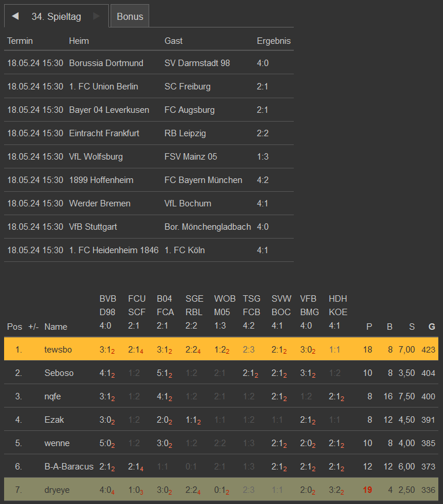The width and height of the screenshot is (443, 504).
Task: Click FC Bayern München guest team
Action: [203, 180]
